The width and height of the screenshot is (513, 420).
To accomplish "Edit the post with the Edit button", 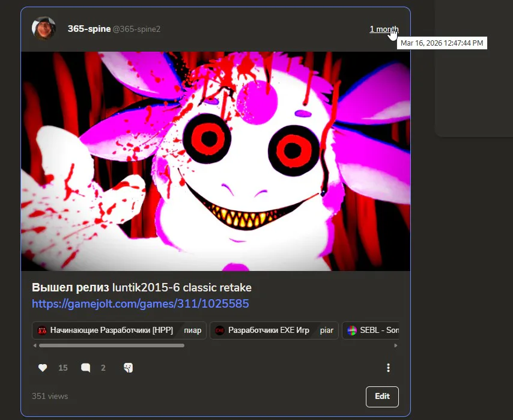I will [382, 397].
